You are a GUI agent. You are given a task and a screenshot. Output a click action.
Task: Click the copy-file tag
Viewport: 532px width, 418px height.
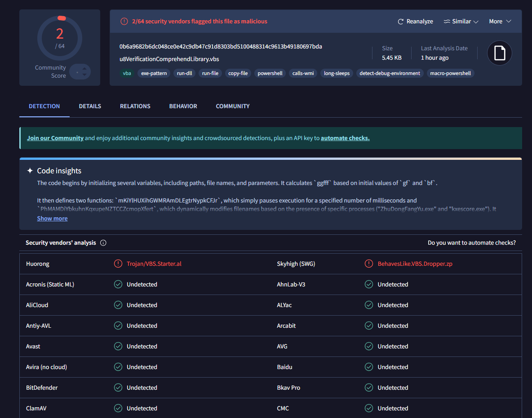[238, 73]
